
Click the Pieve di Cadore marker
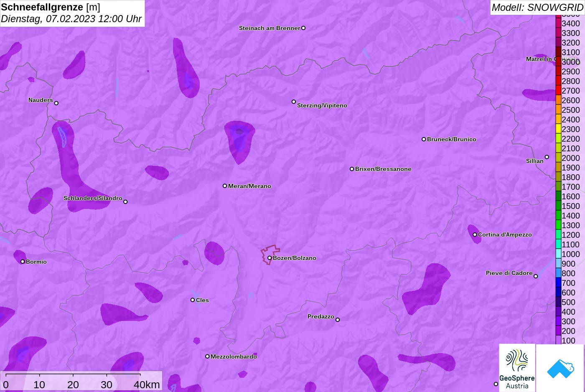point(536,276)
